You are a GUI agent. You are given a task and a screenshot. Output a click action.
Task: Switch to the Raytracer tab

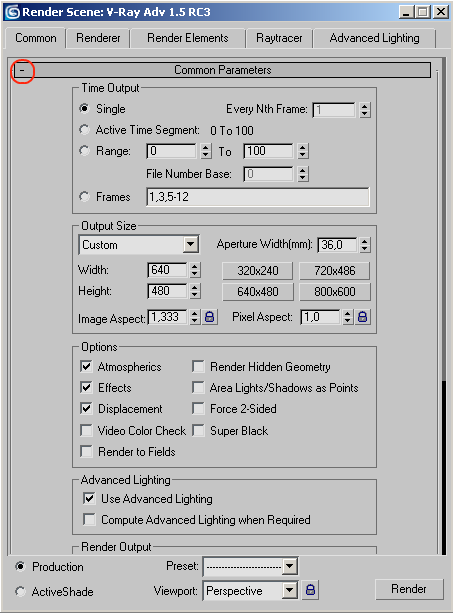pyautogui.click(x=279, y=38)
